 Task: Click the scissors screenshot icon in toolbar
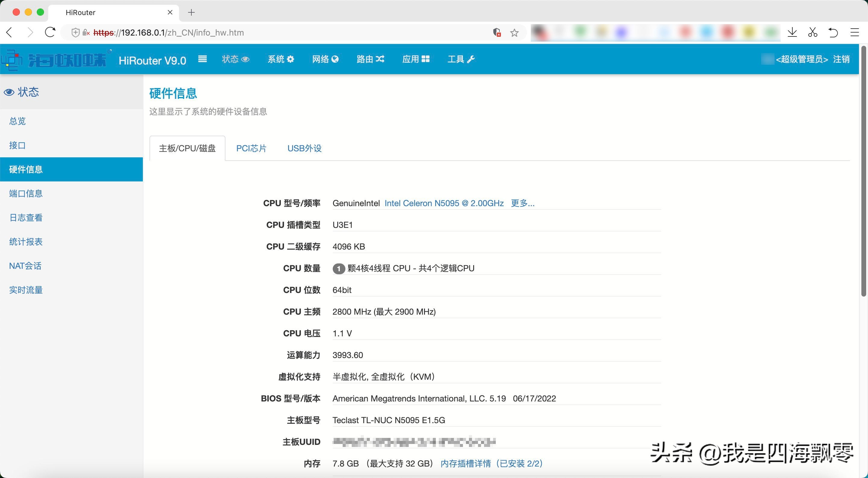(x=813, y=32)
